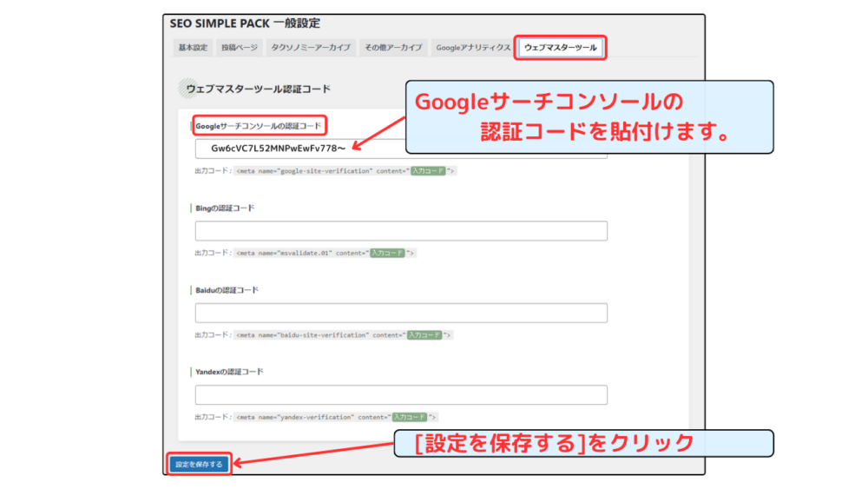Go to the Googleアナリティクス tab
The height and width of the screenshot is (489, 868).
473,48
